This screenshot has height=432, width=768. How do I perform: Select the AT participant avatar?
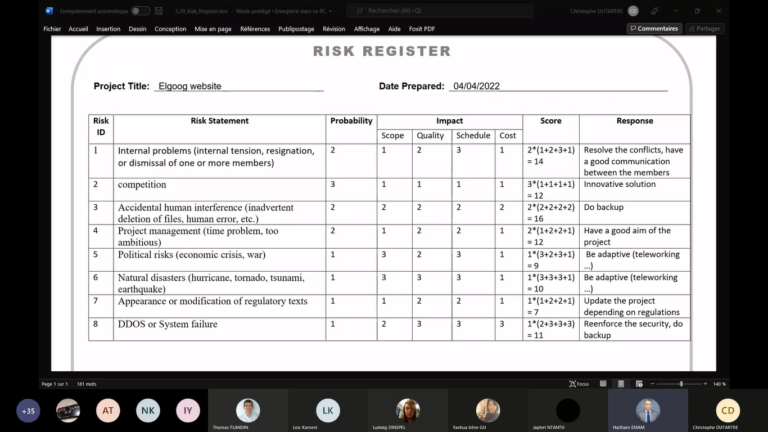(108, 410)
